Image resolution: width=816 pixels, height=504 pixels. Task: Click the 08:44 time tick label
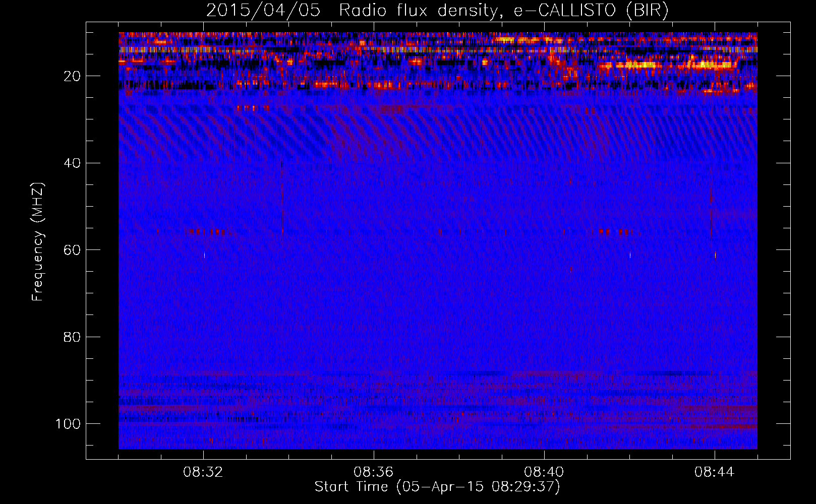714,472
